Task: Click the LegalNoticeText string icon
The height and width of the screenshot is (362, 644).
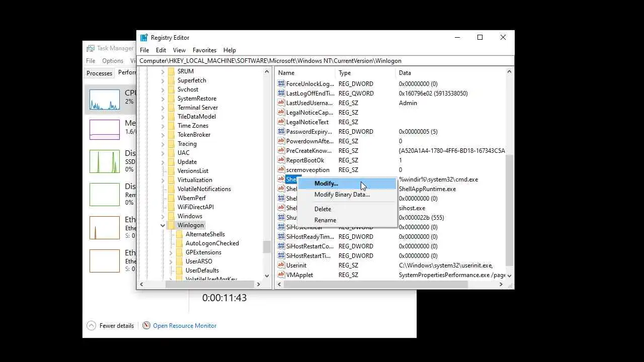Action: [281, 122]
